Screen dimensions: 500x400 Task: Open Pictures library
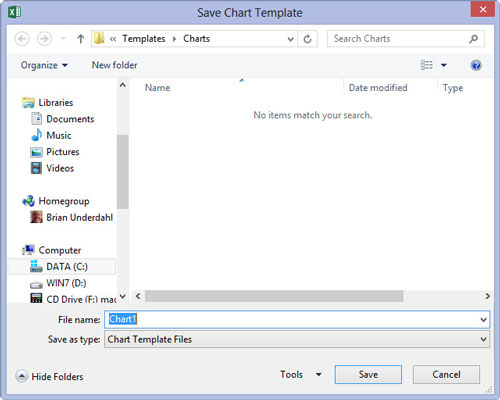(55, 152)
